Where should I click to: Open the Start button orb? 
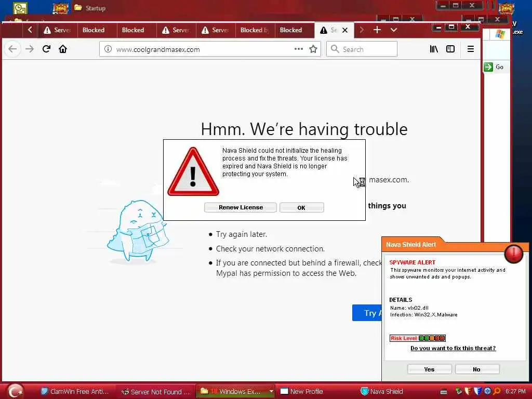pos(15,391)
